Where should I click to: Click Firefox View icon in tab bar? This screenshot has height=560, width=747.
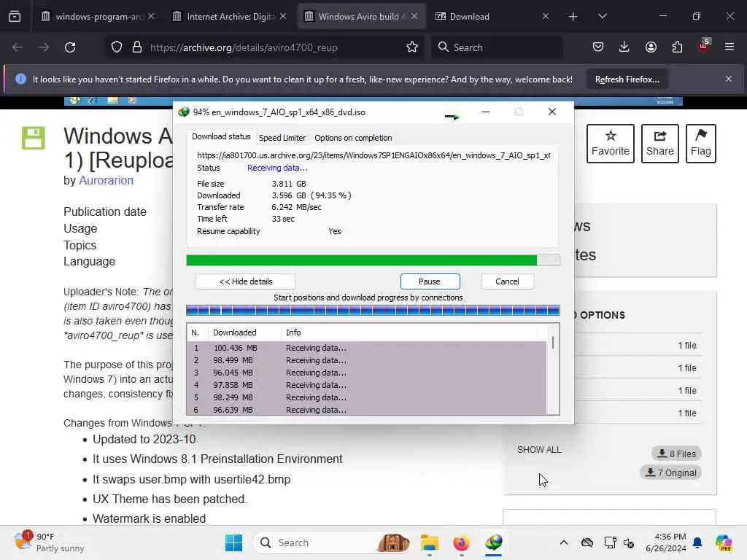pyautogui.click(x=15, y=17)
